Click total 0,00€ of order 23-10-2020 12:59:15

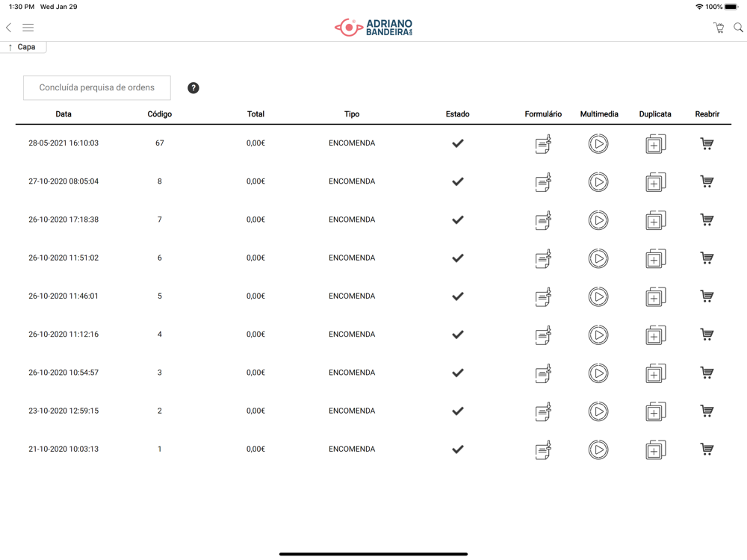click(255, 411)
